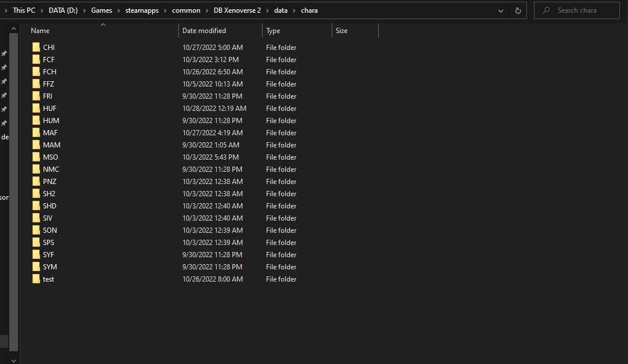Select the HUF folder icon

[x=36, y=109]
